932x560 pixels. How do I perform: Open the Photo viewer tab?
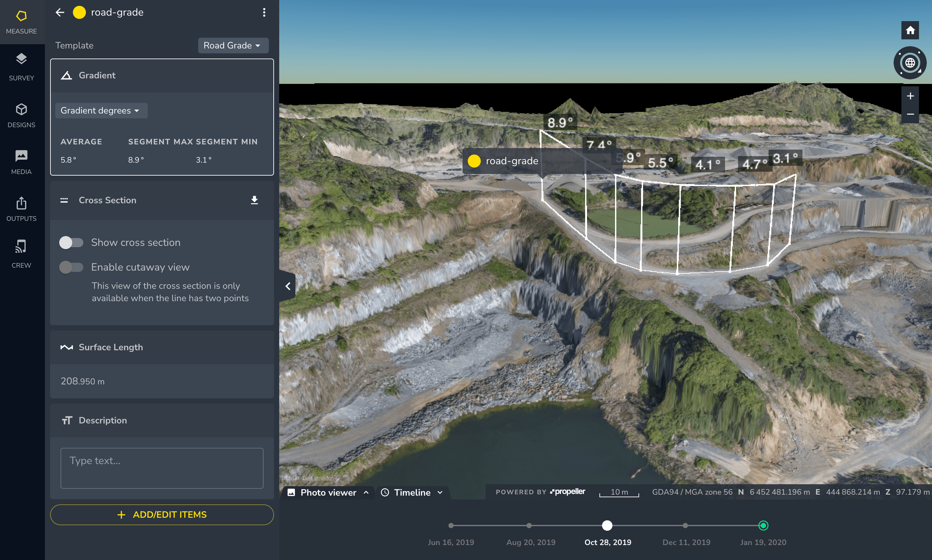(x=328, y=492)
